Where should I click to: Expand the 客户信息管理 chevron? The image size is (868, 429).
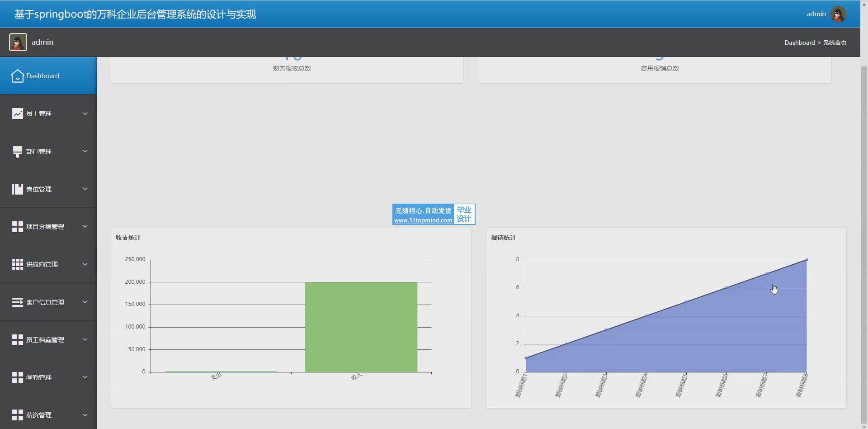pyautogui.click(x=85, y=302)
